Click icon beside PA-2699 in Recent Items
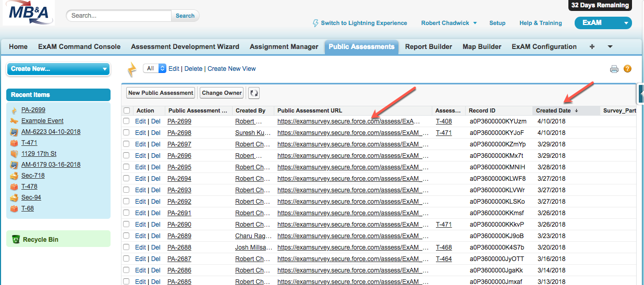Image resolution: width=644 pixels, height=285 pixels. (14, 110)
